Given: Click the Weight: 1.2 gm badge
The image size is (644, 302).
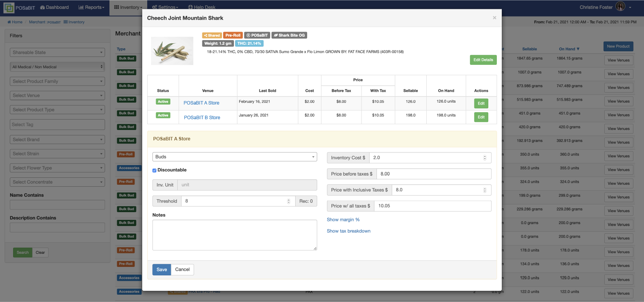Looking at the screenshot, I should (218, 44).
